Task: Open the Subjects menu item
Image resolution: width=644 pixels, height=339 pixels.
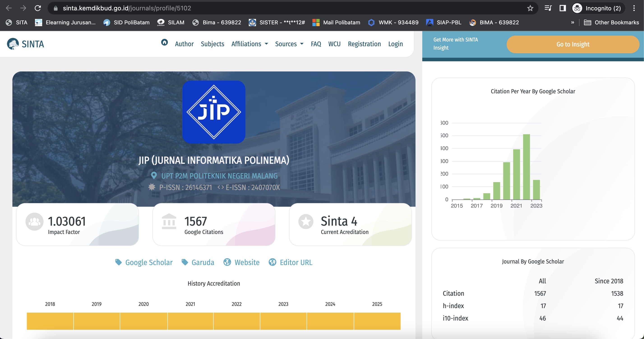Action: pos(212,44)
